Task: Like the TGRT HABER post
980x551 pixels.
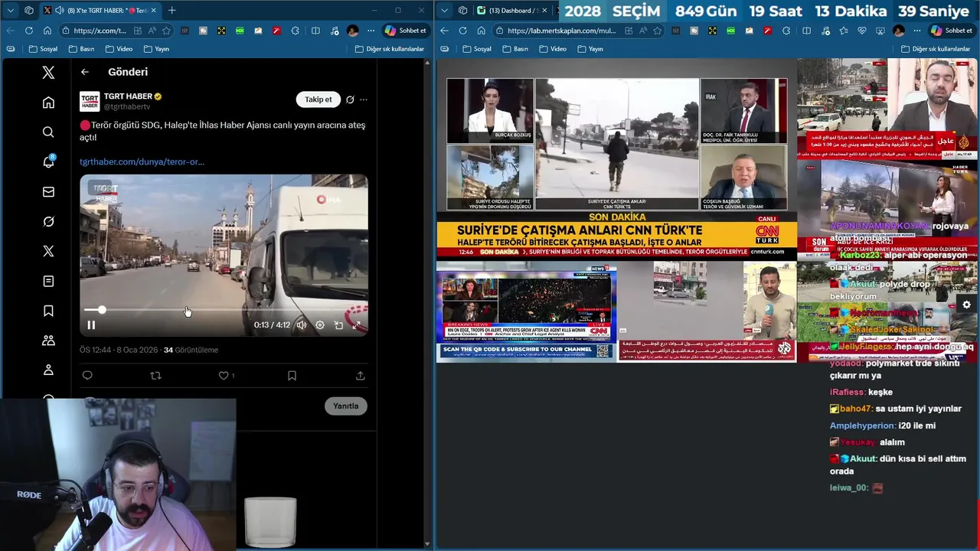Action: [224, 376]
